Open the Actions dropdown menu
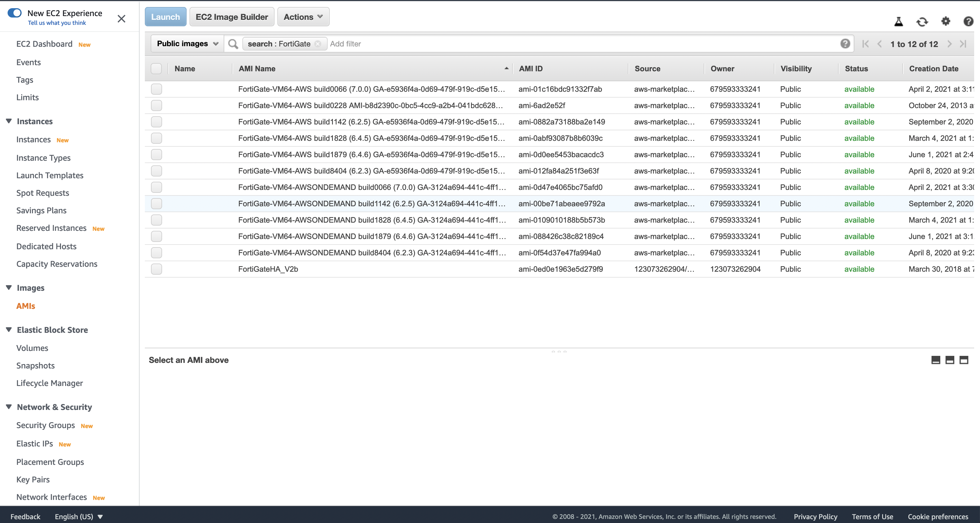Image resolution: width=980 pixels, height=523 pixels. tap(303, 17)
